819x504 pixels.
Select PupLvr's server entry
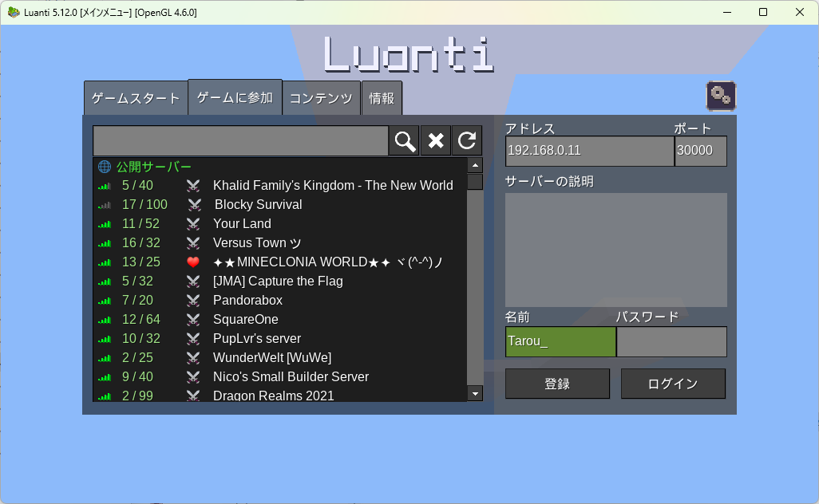[x=280, y=339]
